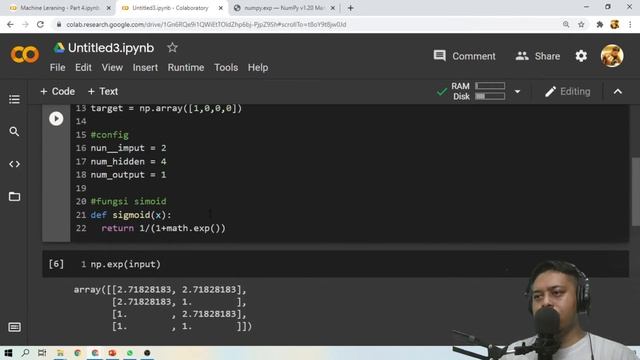This screenshot has width=640, height=360.
Task: Click the notebook title Untitled3.ipynb
Action: [111, 48]
